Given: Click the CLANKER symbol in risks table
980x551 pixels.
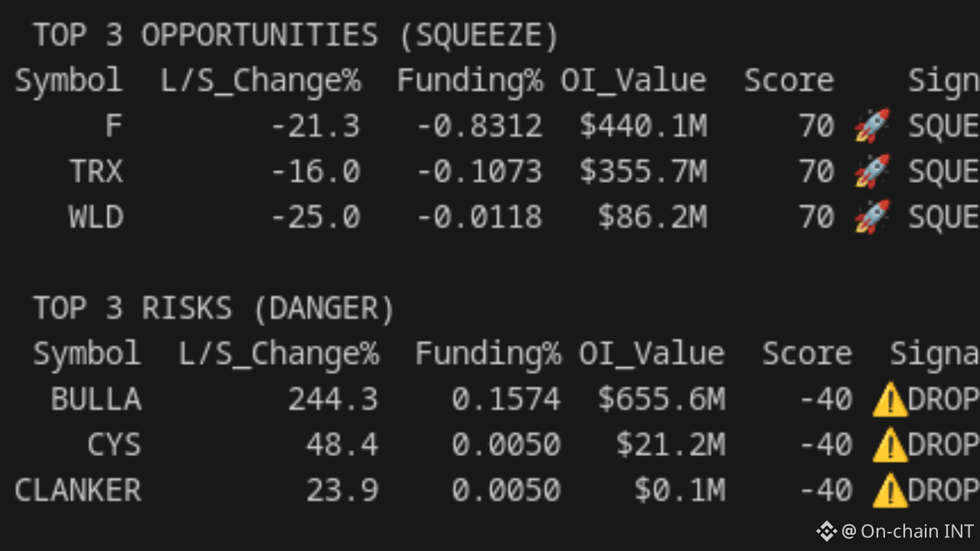Looking at the screenshot, I should pos(77,491).
